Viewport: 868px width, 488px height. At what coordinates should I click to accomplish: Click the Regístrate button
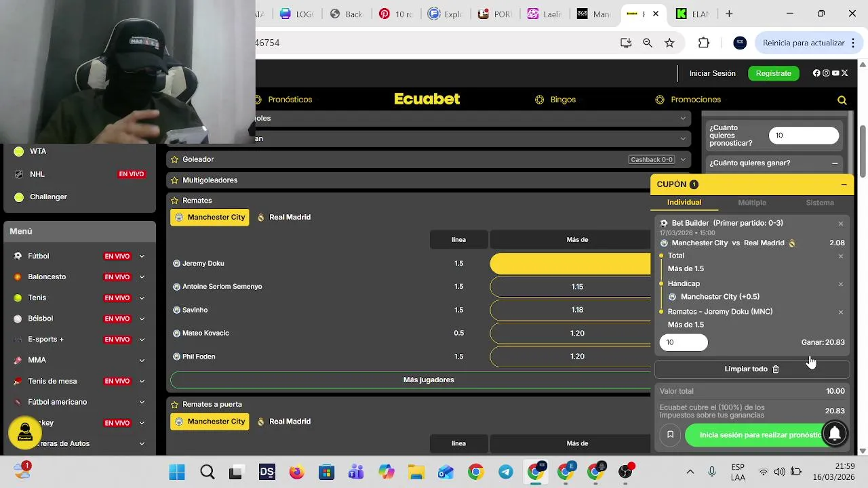pyautogui.click(x=773, y=73)
